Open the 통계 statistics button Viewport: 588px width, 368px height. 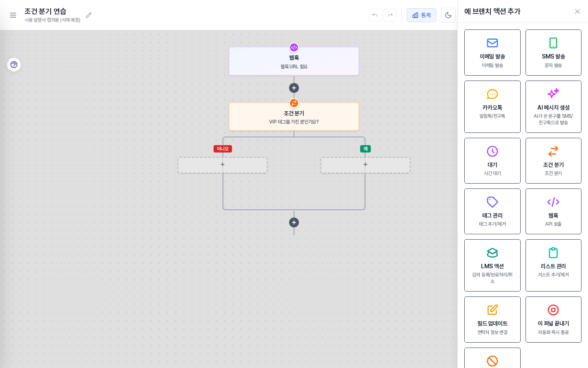pyautogui.click(x=421, y=15)
